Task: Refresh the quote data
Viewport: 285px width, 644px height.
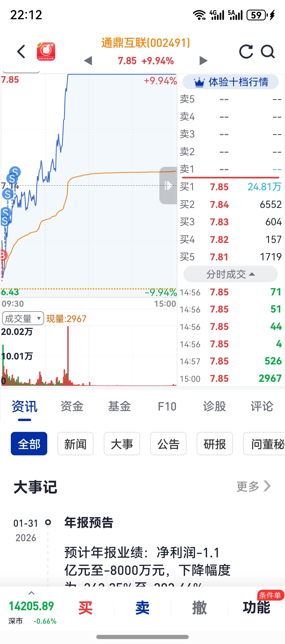Action: point(246,51)
